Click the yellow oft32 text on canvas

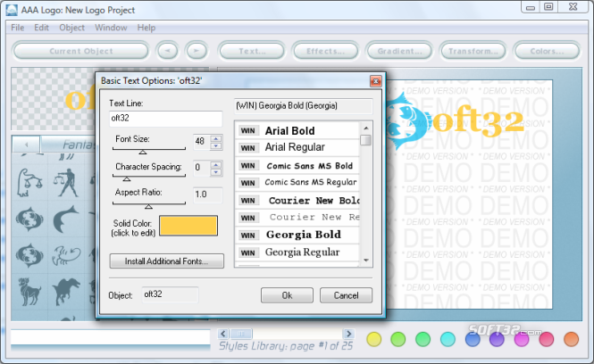(x=478, y=120)
